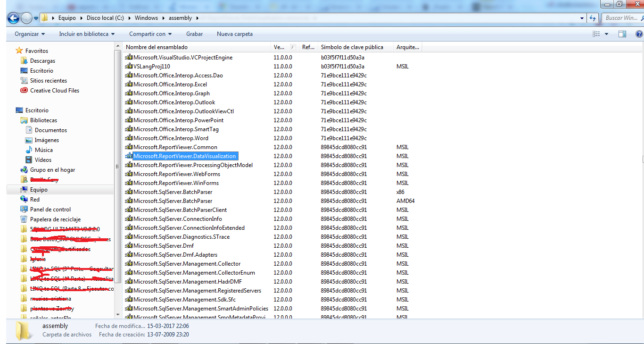Viewport: 644px width, 344px height.
Task: Open the Incluir en biblioteca dropdown
Action: point(87,34)
